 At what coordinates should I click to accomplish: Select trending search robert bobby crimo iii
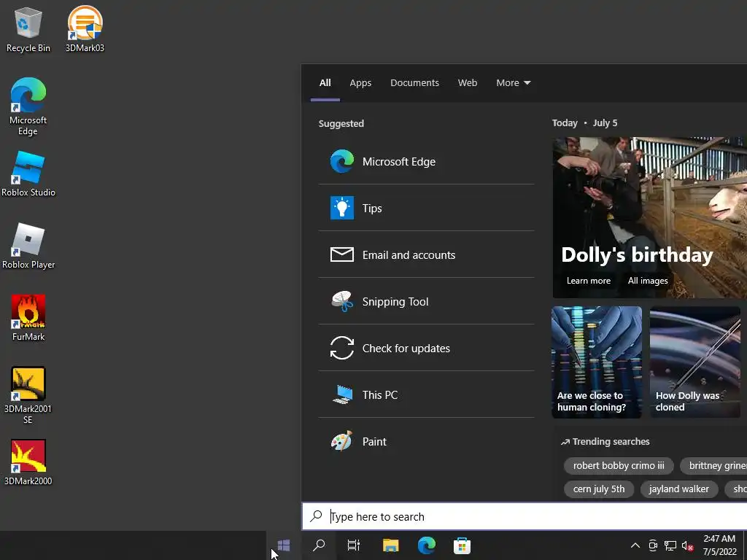[x=619, y=466]
